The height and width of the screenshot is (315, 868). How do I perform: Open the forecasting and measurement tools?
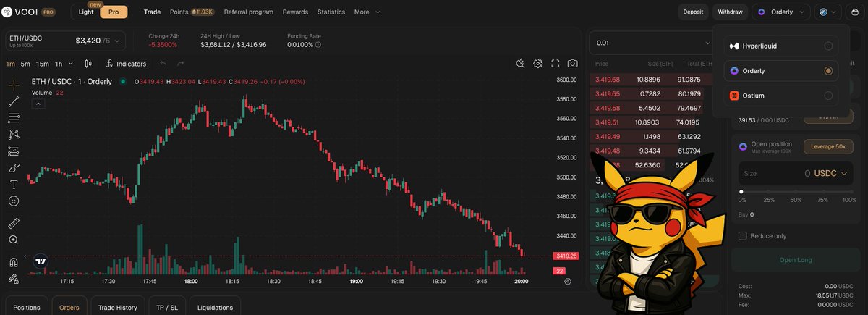pyautogui.click(x=14, y=151)
